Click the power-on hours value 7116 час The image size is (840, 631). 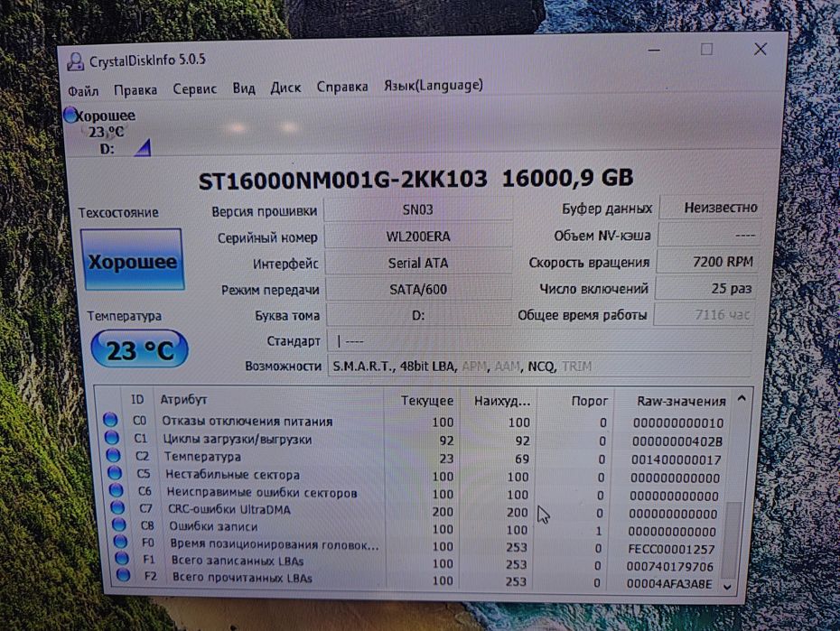tap(704, 315)
